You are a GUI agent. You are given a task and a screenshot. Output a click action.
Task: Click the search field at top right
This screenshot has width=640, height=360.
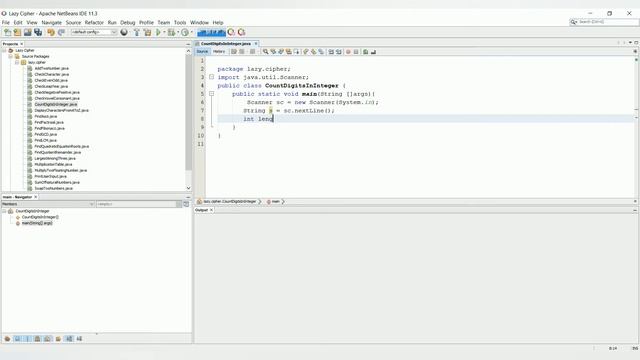pos(605,22)
